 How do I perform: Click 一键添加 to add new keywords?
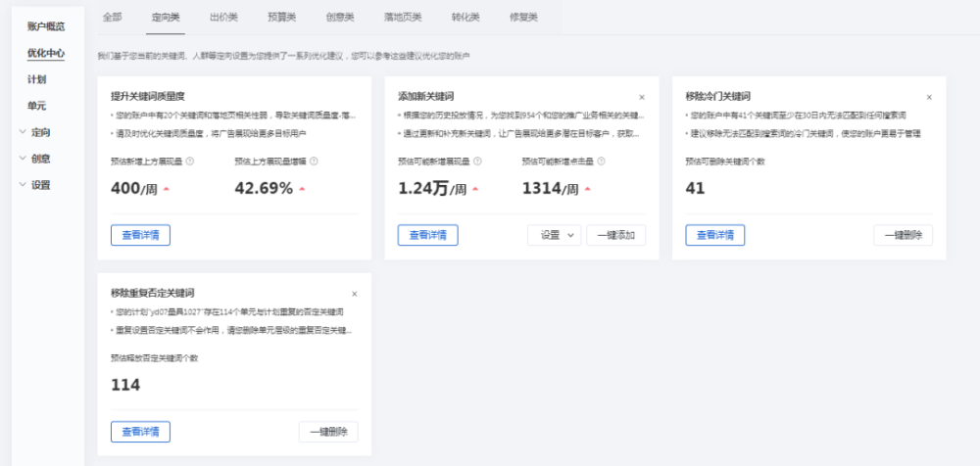click(x=615, y=235)
